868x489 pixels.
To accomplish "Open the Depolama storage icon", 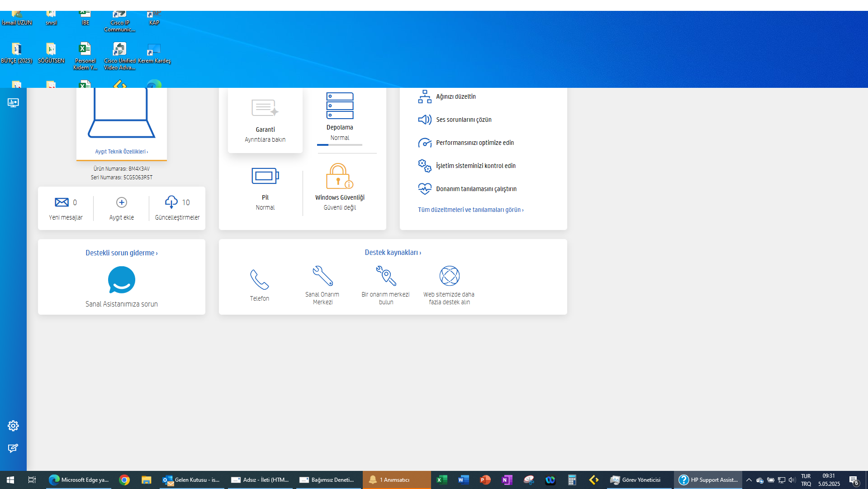I will coord(340,106).
